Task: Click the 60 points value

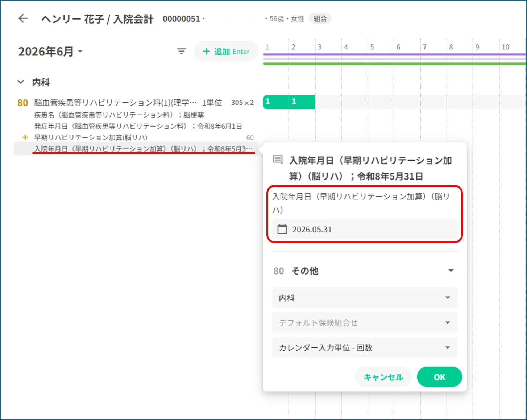Action: coord(250,137)
